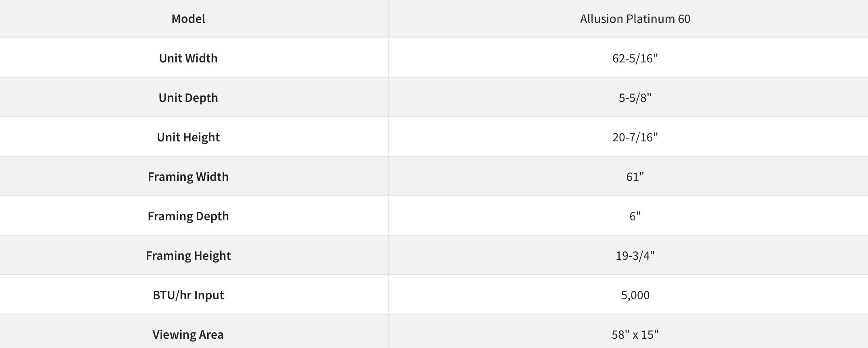The height and width of the screenshot is (348, 868).
Task: Click the Unit Depth label
Action: [188, 98]
